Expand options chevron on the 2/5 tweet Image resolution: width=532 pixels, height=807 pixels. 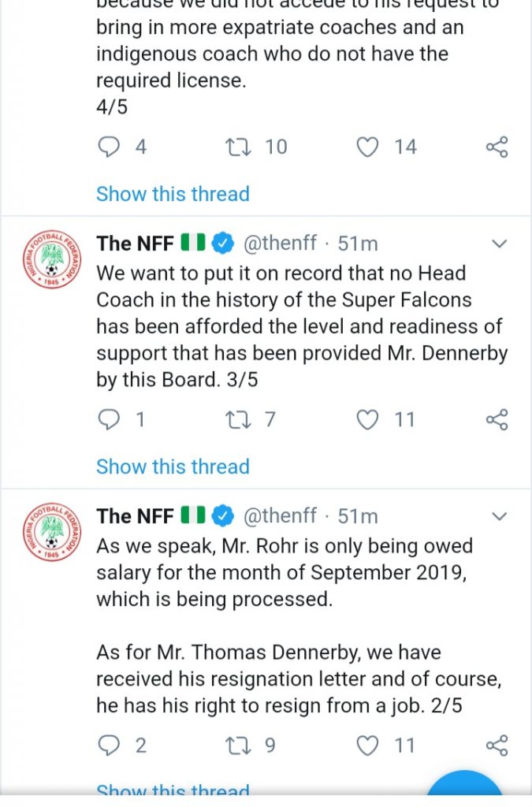[x=499, y=517]
